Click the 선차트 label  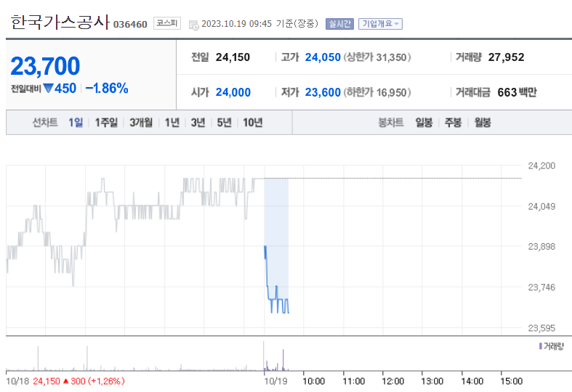click(x=45, y=123)
